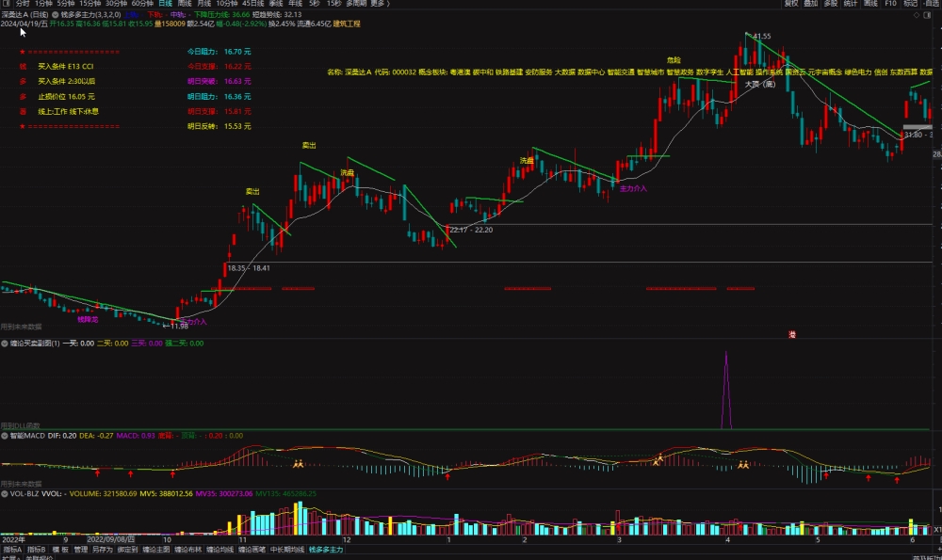Select the 日线 daily period

[x=165, y=4]
